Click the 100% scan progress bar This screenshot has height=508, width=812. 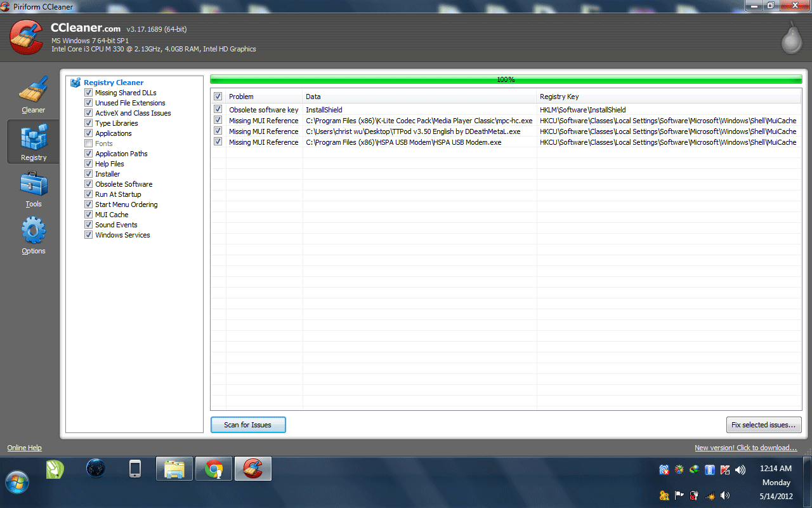coord(506,79)
